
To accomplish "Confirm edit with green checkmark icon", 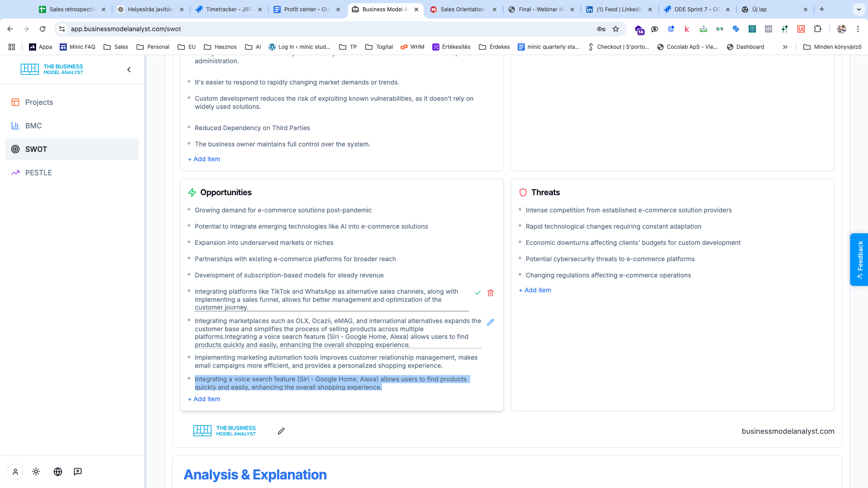I will pyautogui.click(x=478, y=293).
